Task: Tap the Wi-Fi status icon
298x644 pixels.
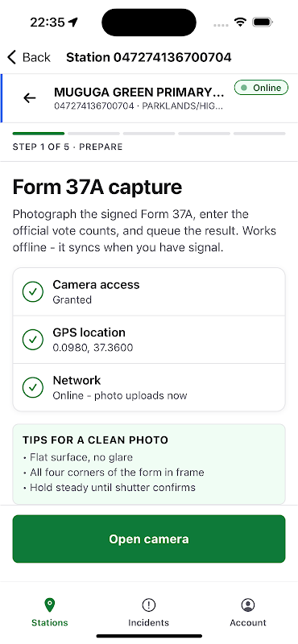Action: point(239,23)
